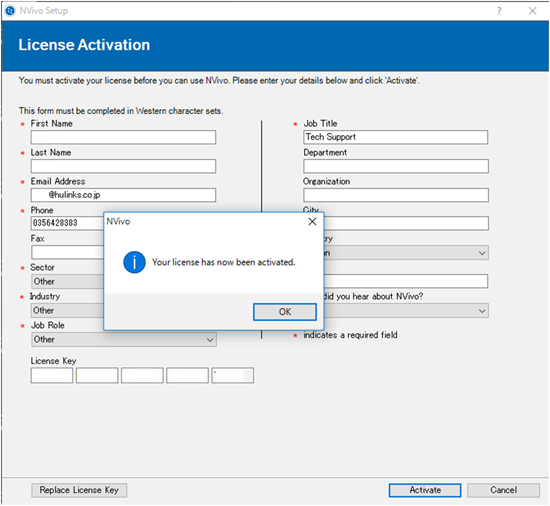Click the fourth License Key box
Viewport: 550px width, 506px height.
tap(187, 375)
